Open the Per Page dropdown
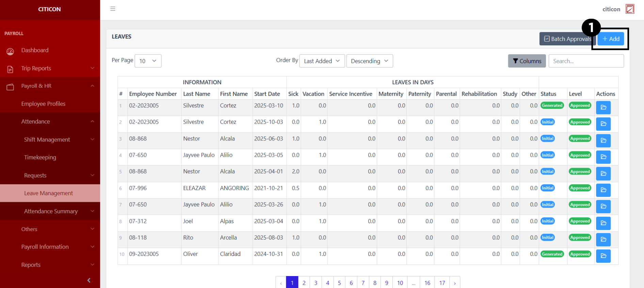644x288 pixels. tap(148, 61)
